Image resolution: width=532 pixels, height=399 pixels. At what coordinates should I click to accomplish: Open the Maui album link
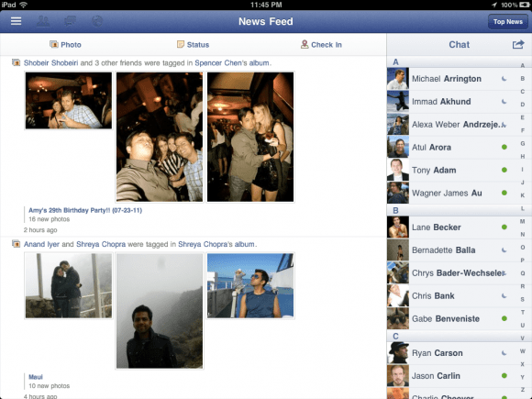[36, 377]
